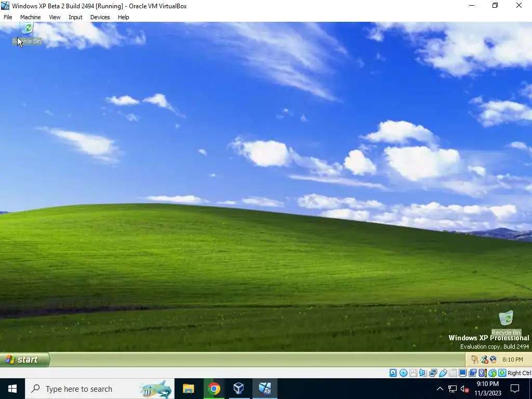Show hidden icons in the host system tray

pyautogui.click(x=440, y=389)
